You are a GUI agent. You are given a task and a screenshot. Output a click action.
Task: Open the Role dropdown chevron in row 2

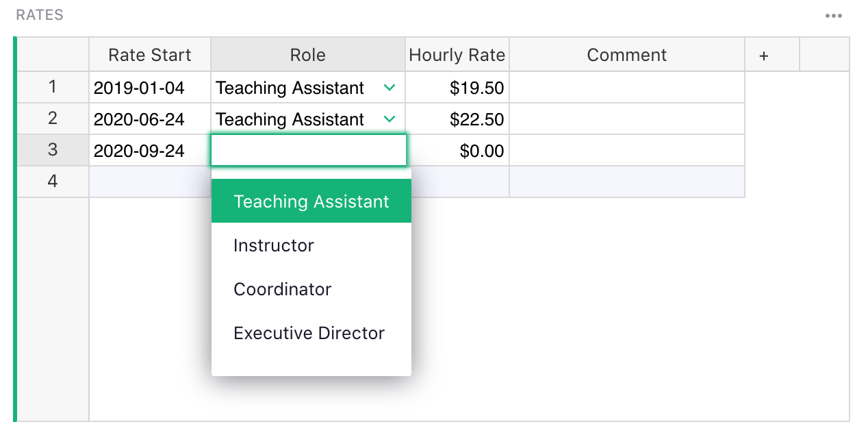(389, 119)
